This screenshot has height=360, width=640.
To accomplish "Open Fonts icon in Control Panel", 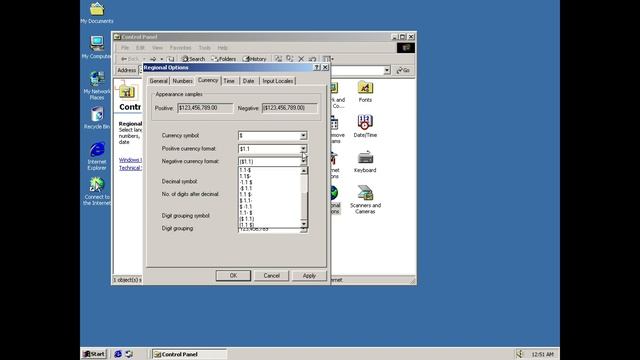I will (365, 91).
